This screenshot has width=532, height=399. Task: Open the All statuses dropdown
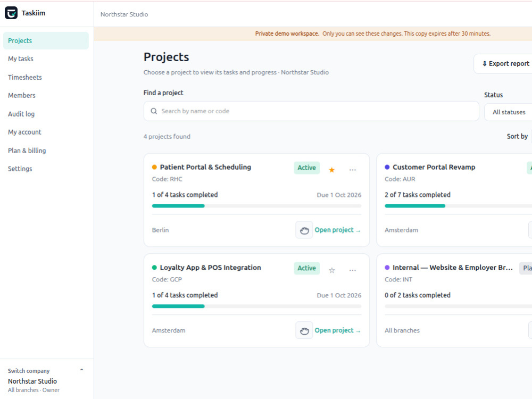[x=508, y=112]
